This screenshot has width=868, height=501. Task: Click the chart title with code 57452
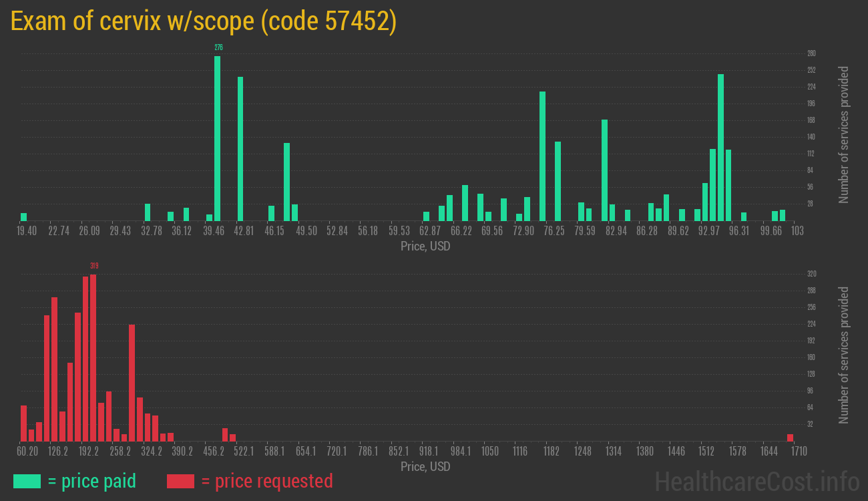click(x=204, y=21)
